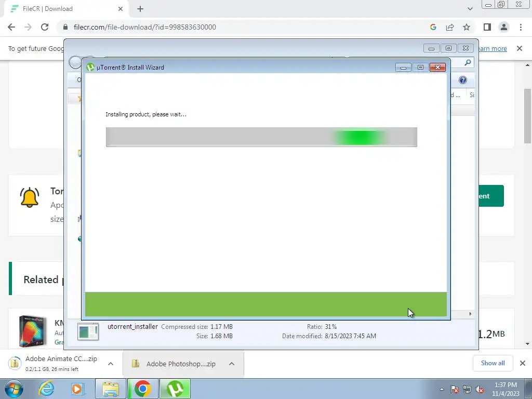Viewport: 532px width, 399px height.
Task: Click the muted volume icon in the tray
Action: click(480, 389)
